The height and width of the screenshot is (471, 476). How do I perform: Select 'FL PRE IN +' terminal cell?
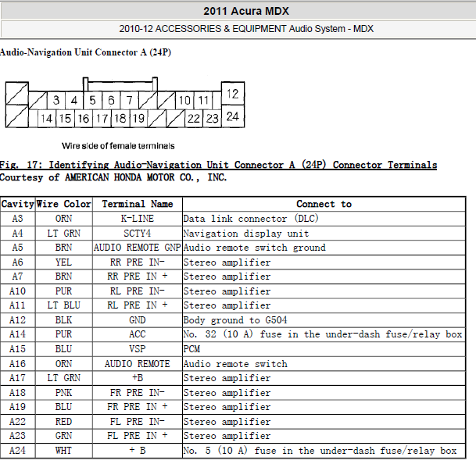pyautogui.click(x=138, y=436)
